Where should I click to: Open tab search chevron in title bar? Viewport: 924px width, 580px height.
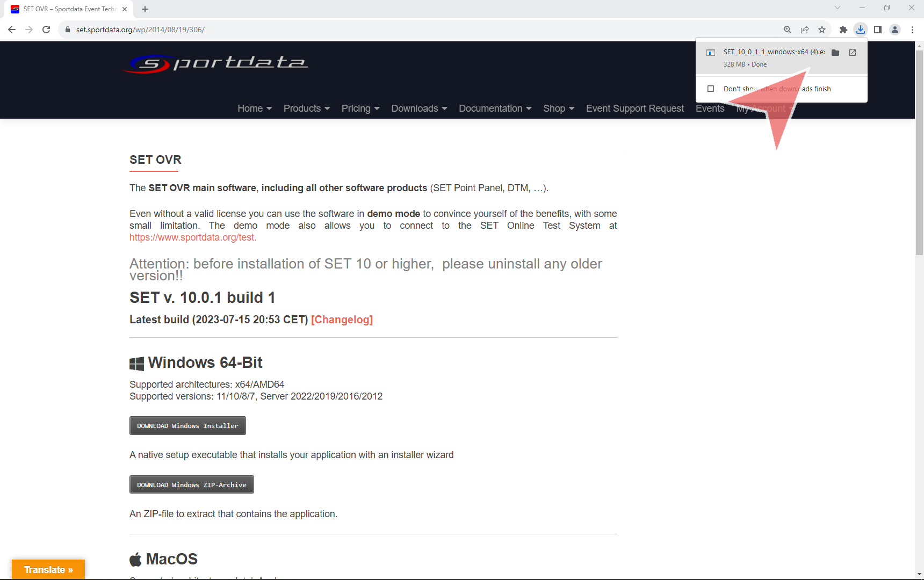[837, 8]
